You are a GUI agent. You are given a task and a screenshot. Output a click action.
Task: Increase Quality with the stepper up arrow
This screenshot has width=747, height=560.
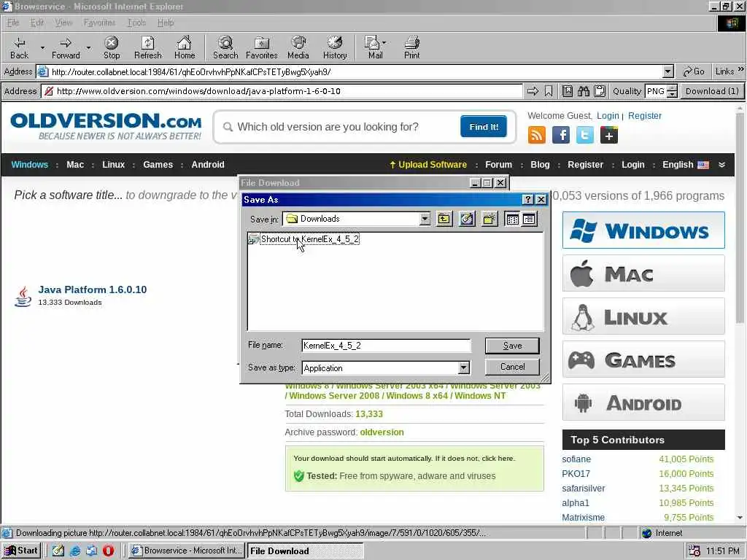pos(672,88)
